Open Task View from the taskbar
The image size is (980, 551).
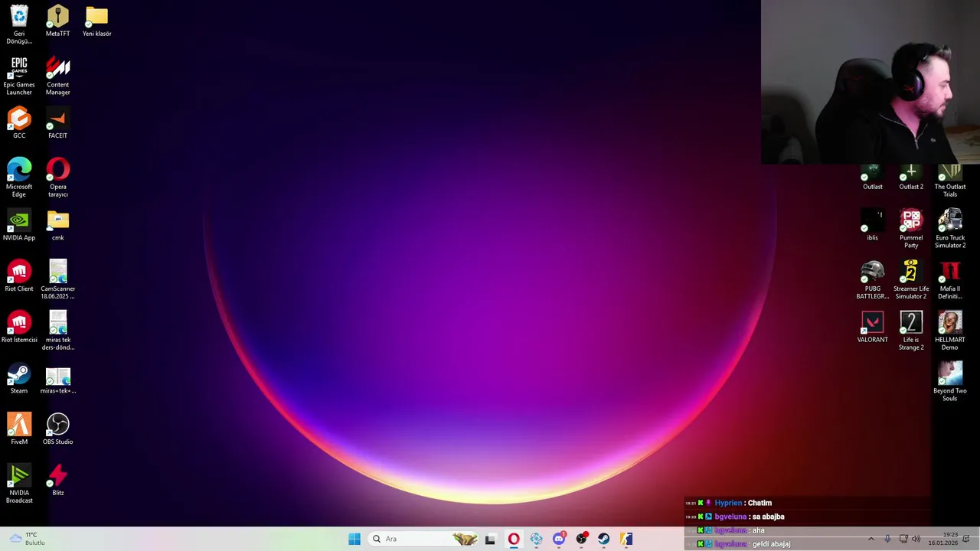pyautogui.click(x=490, y=539)
